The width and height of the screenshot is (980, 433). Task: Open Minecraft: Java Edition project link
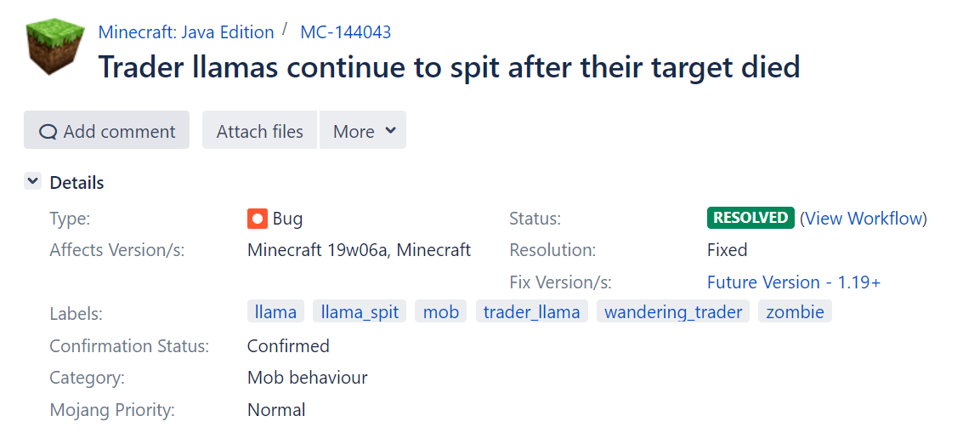coord(186,32)
